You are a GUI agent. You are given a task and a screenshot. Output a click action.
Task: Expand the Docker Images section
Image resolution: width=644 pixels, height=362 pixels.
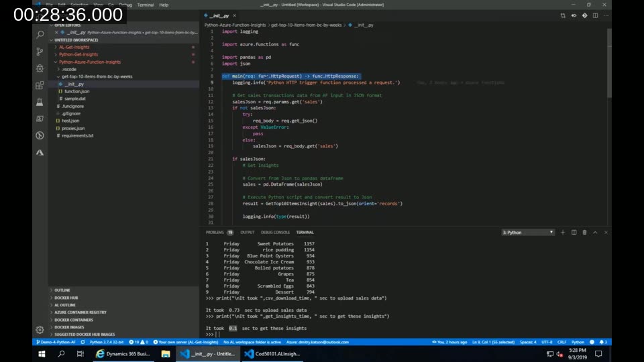pyautogui.click(x=69, y=327)
